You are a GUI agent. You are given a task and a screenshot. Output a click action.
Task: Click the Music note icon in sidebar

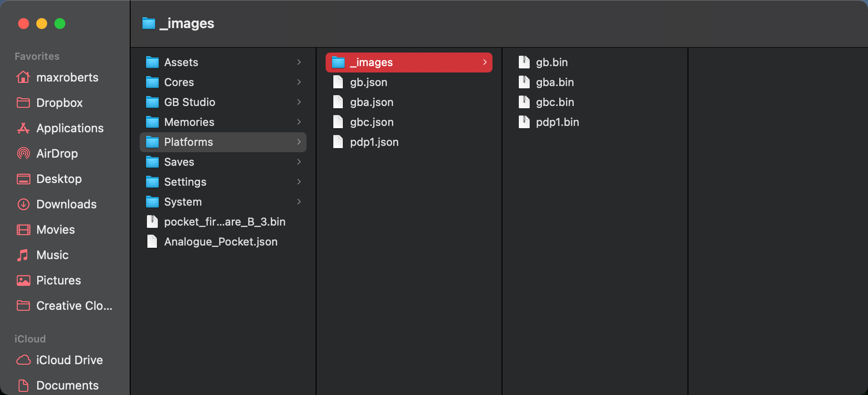[x=23, y=255]
